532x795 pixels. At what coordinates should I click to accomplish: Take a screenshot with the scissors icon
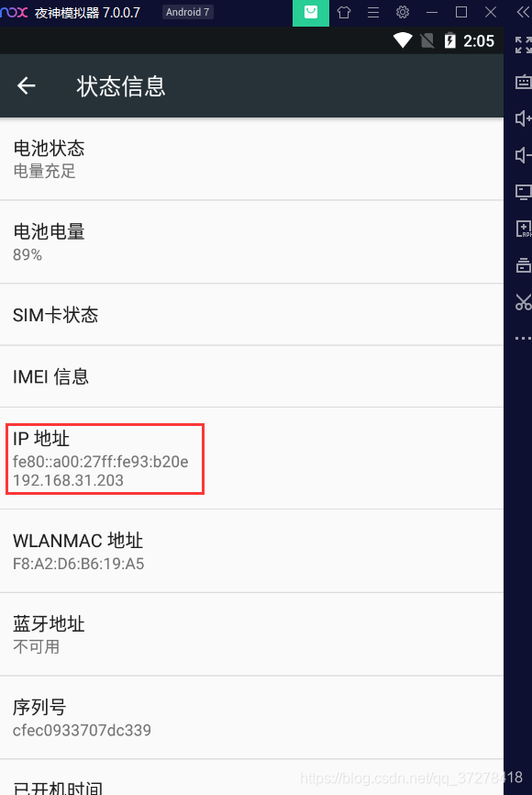524,302
